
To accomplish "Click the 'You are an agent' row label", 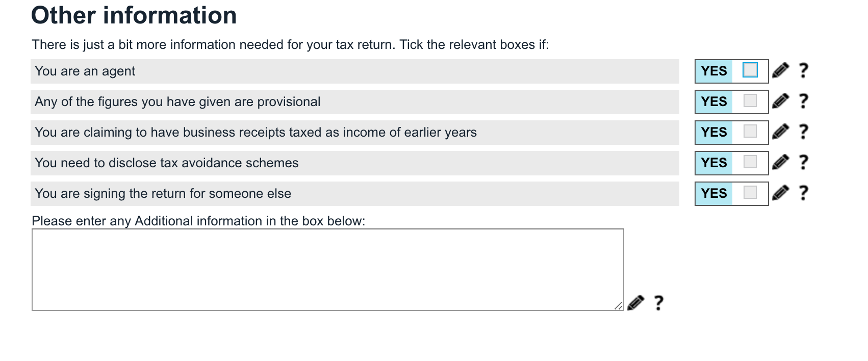I will (85, 71).
